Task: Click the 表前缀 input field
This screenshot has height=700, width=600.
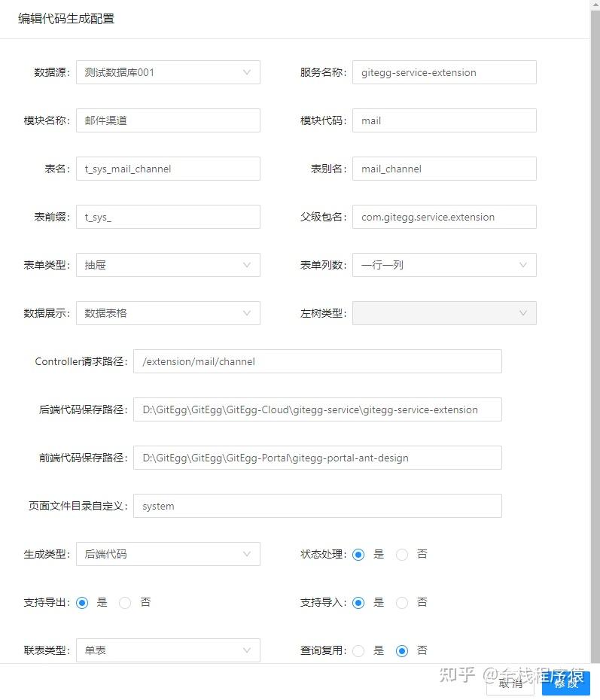Action: pyautogui.click(x=168, y=217)
